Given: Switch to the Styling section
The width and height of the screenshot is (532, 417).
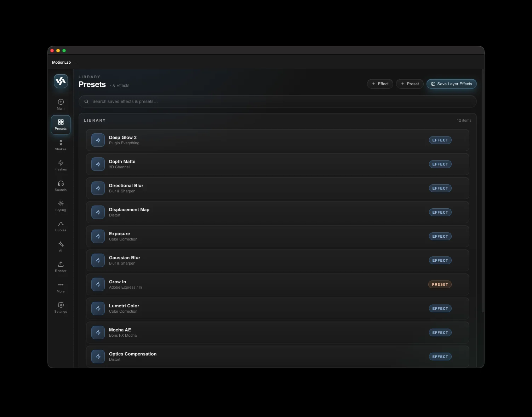Looking at the screenshot, I should coord(61,206).
